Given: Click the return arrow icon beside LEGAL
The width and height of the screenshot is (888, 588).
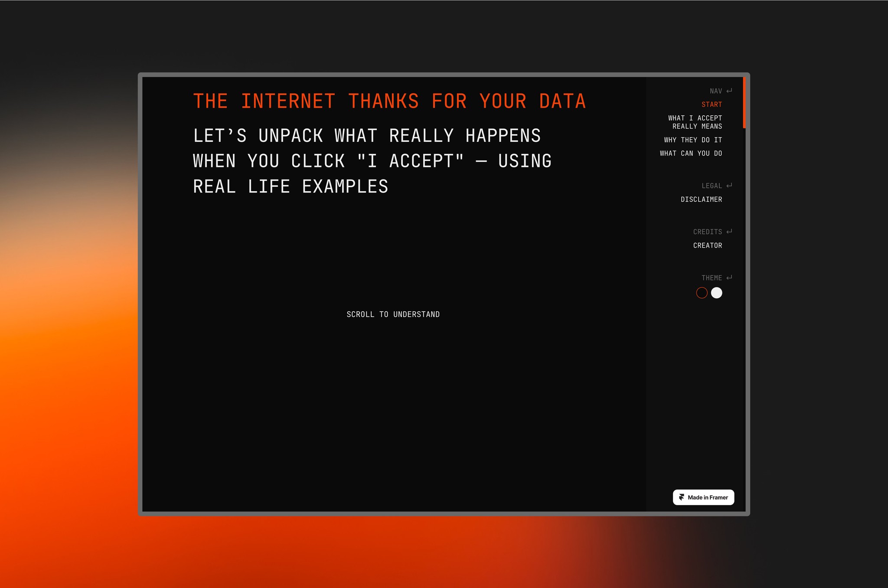Looking at the screenshot, I should (x=729, y=185).
